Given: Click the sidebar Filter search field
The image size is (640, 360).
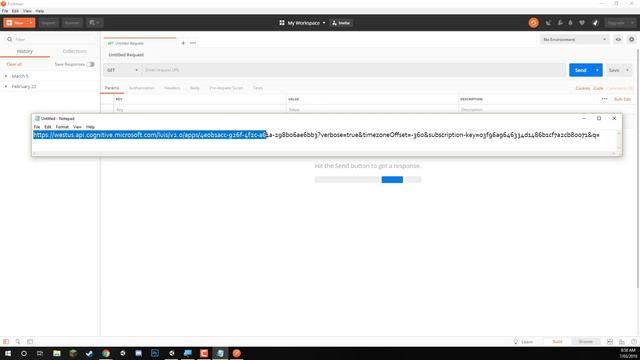Looking at the screenshot, I should (x=50, y=40).
